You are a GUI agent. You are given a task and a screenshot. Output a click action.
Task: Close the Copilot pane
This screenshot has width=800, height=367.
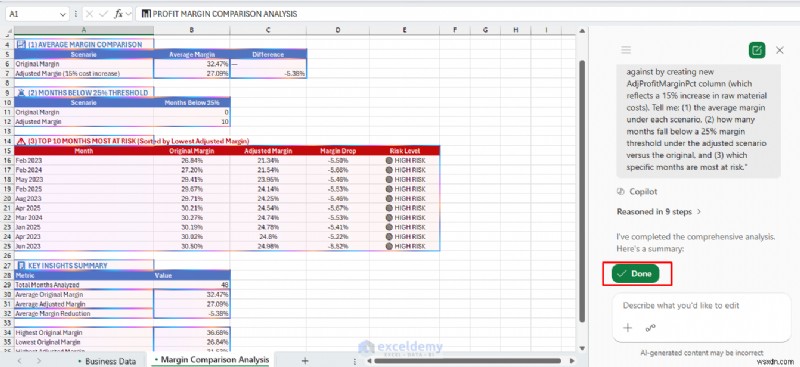(780, 50)
